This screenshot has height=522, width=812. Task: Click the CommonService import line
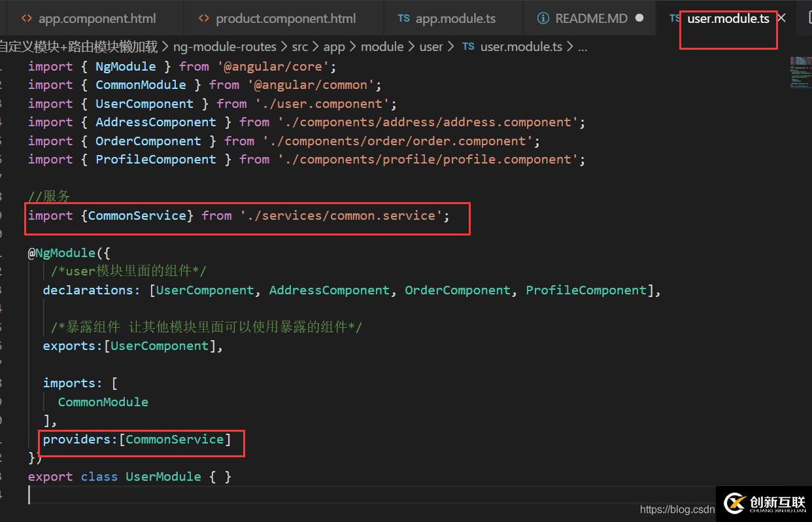click(239, 215)
